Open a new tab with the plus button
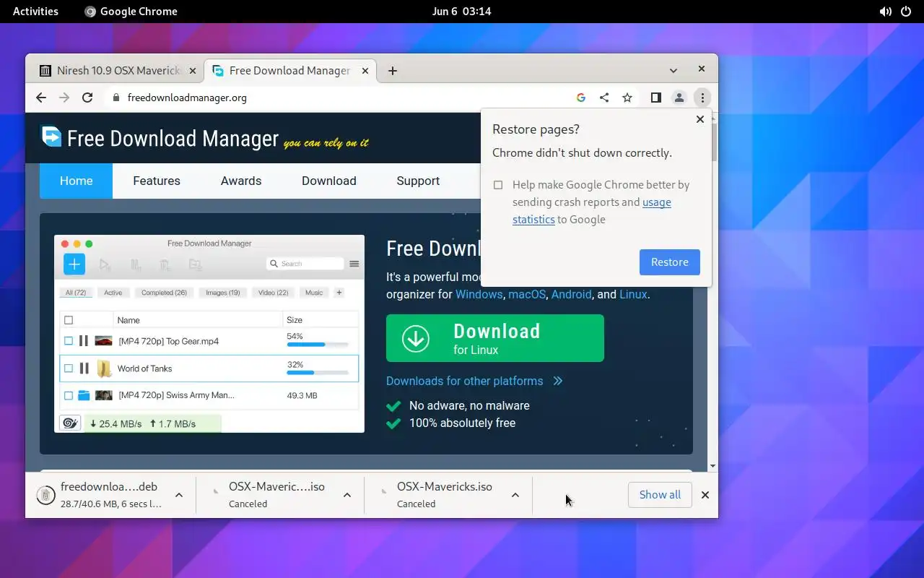924x578 pixels. pyautogui.click(x=392, y=71)
